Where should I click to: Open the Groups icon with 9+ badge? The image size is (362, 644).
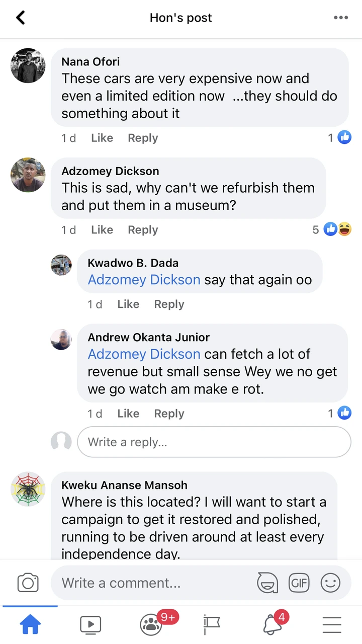coord(151,625)
